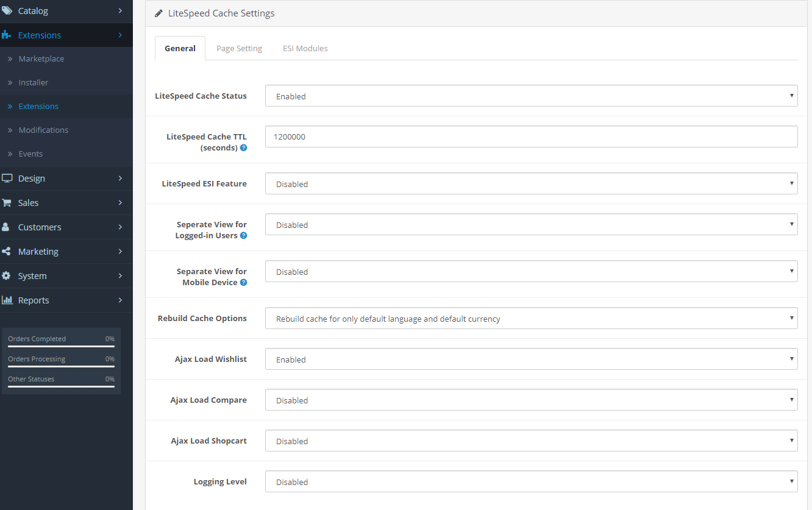
Task: Expand the Marketing menu chevron
Action: coord(120,252)
